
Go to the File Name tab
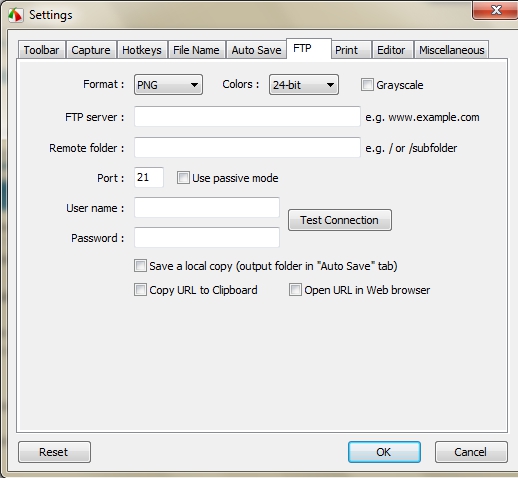196,50
